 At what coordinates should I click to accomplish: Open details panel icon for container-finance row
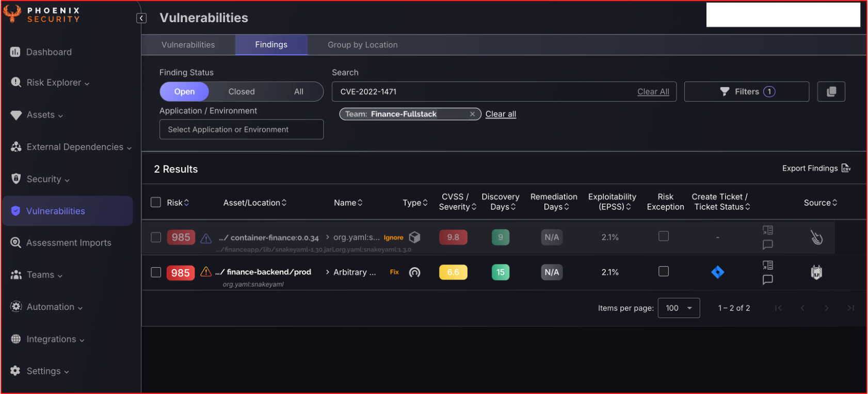click(x=768, y=231)
